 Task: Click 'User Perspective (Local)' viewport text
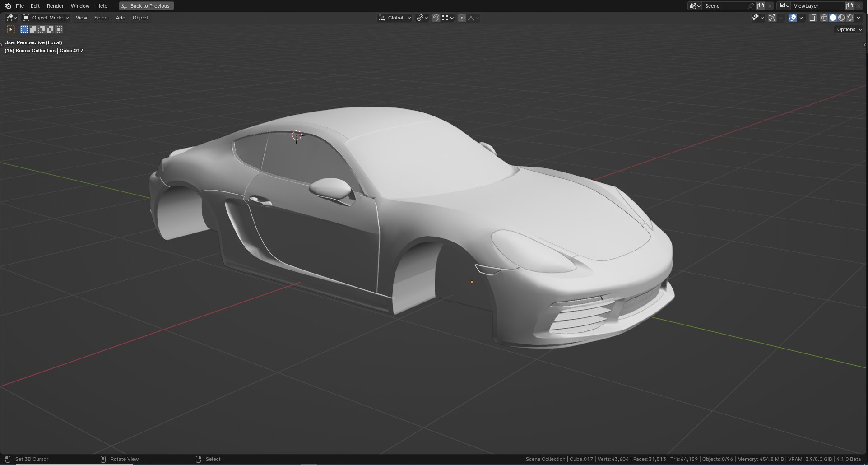tap(33, 42)
